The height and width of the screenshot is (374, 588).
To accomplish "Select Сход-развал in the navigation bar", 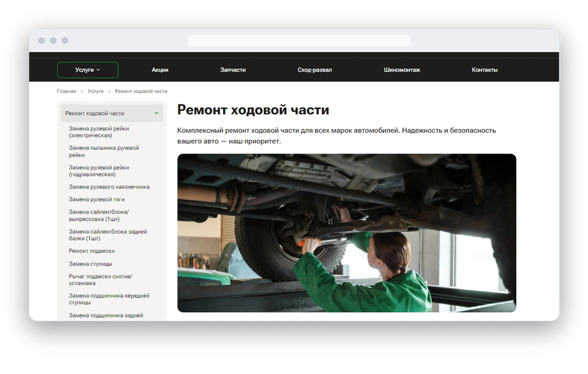I will click(x=315, y=70).
